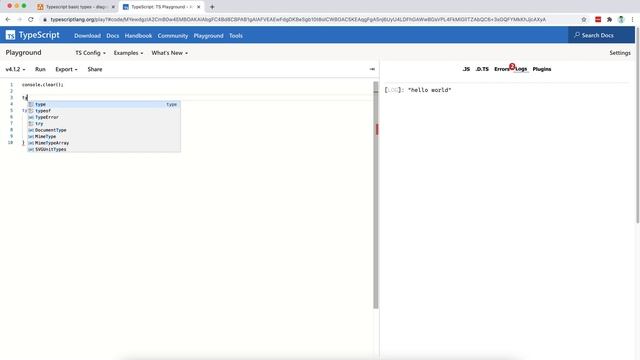Open the Errors tab
This screenshot has width=640, height=360.
click(x=502, y=69)
